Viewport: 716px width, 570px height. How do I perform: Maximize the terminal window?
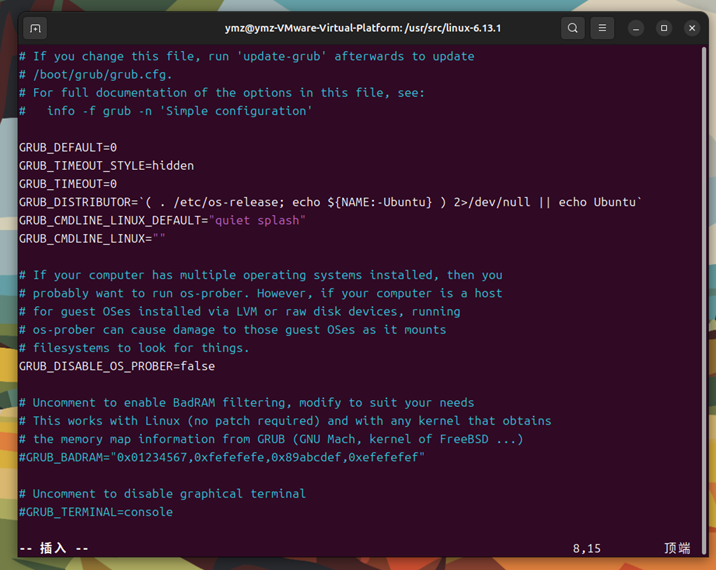pos(664,28)
